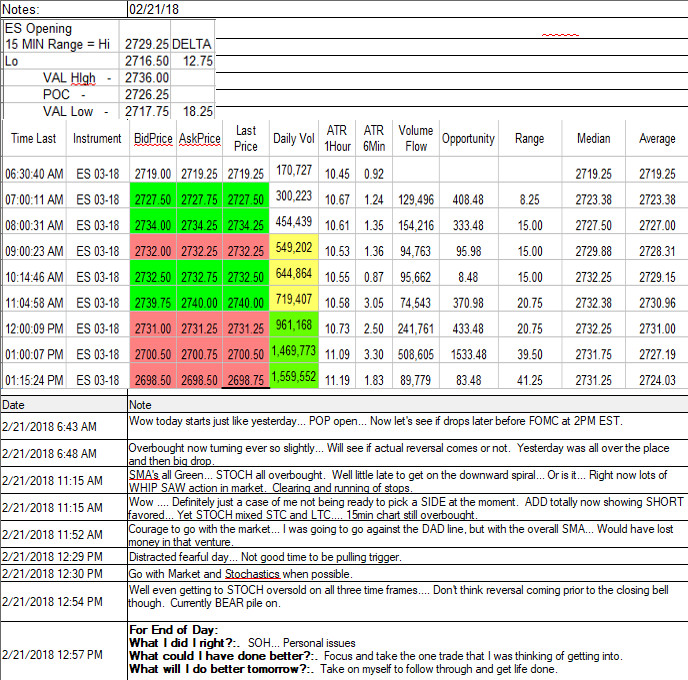Select the VAL Low value 2717.75
Viewport: 688px width, 680px height.
click(x=147, y=111)
